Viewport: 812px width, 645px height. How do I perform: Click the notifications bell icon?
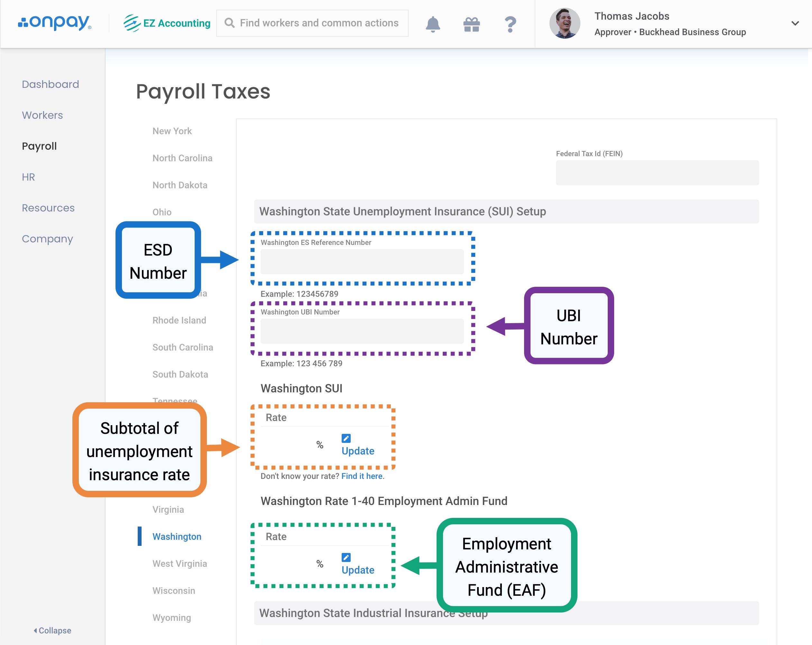click(x=433, y=24)
